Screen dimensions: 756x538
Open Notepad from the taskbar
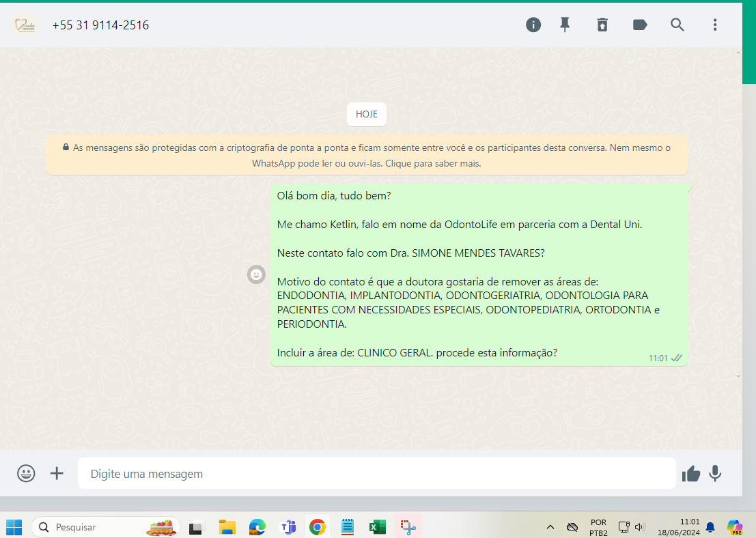347,527
